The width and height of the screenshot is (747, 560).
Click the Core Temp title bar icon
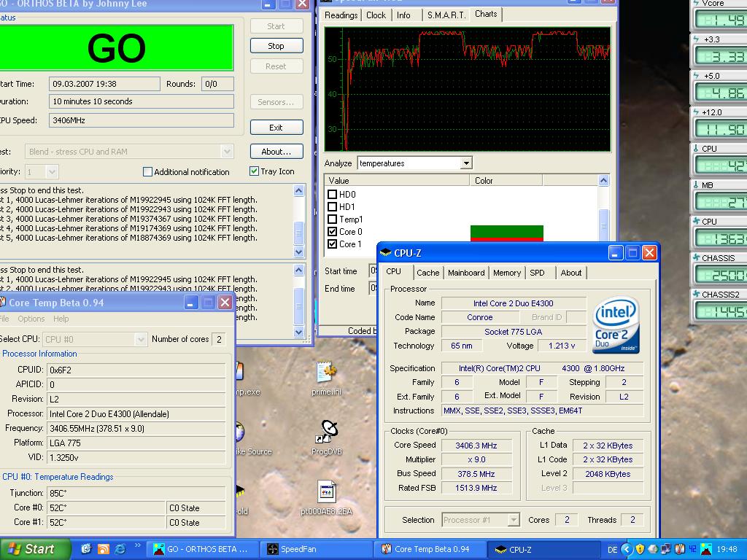(x=2, y=303)
